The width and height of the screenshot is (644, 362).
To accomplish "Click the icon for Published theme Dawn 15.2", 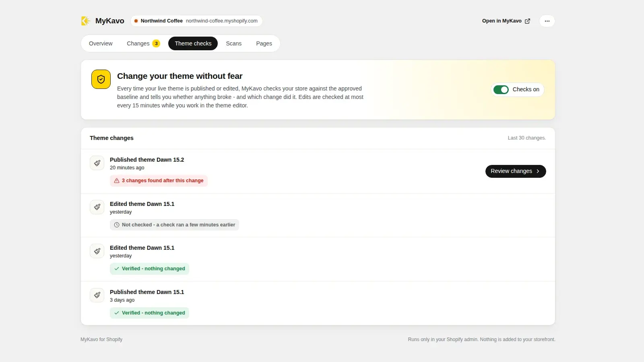I will click(97, 163).
